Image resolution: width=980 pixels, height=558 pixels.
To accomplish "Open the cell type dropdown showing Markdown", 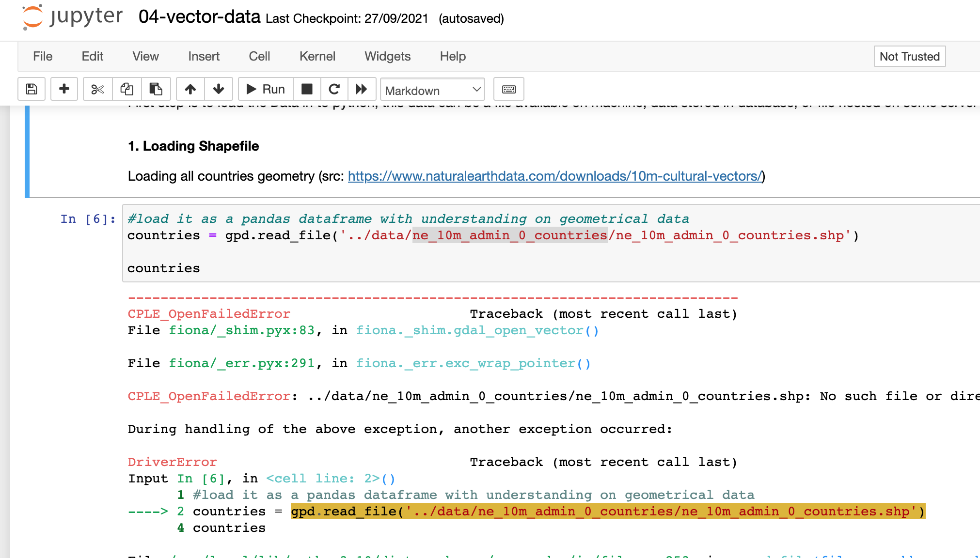I will click(x=432, y=90).
